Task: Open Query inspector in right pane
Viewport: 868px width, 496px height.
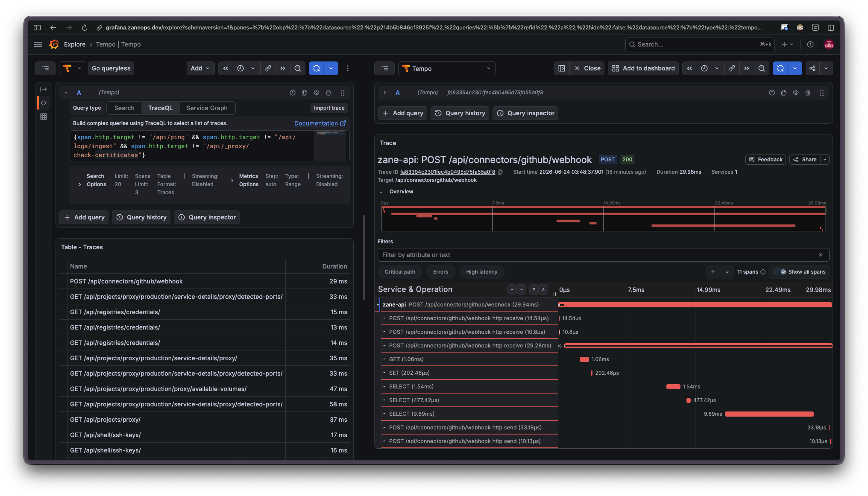Action: pyautogui.click(x=525, y=113)
